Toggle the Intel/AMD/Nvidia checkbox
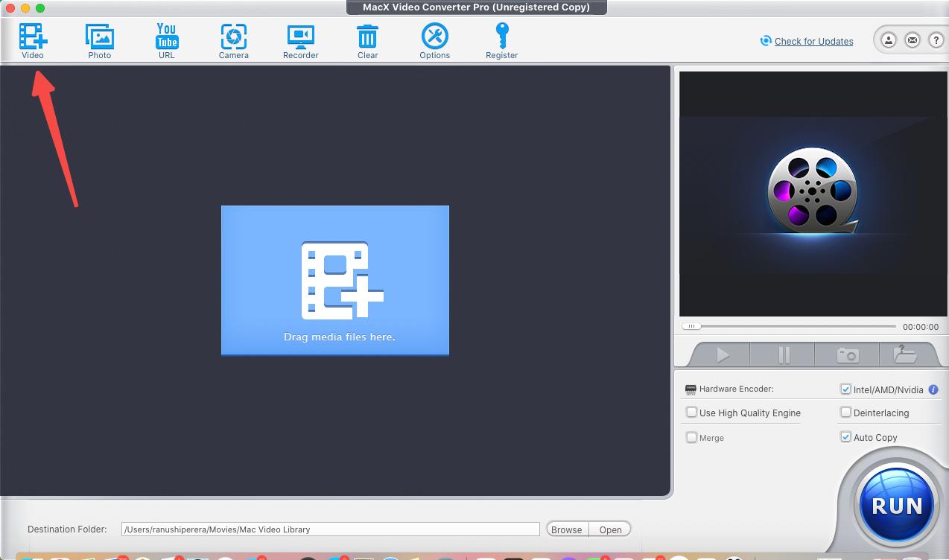 (x=845, y=389)
